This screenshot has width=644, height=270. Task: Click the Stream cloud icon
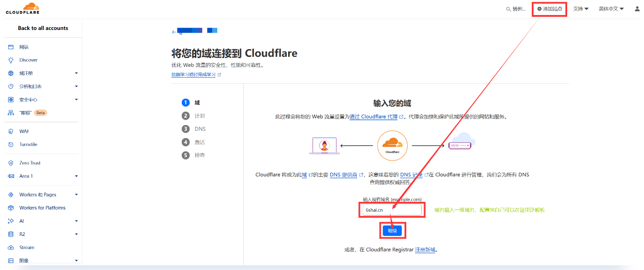11,248
